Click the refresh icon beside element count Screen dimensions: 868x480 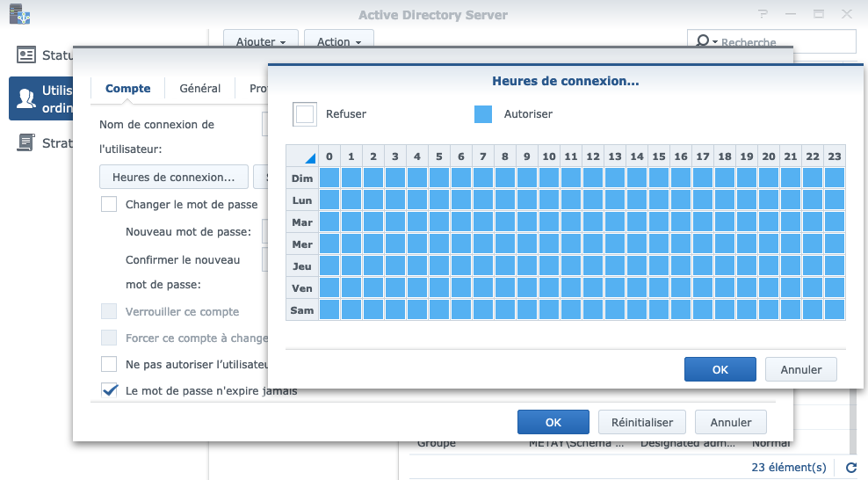tap(850, 468)
